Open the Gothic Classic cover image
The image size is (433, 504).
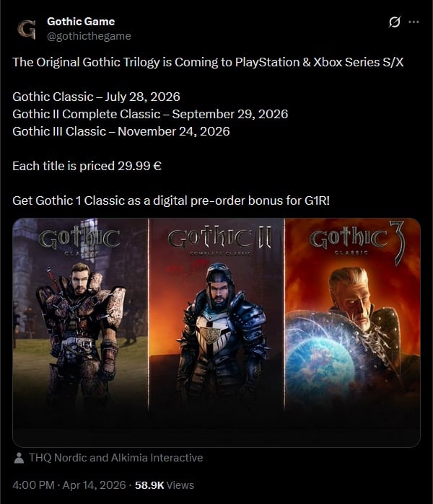click(80, 315)
